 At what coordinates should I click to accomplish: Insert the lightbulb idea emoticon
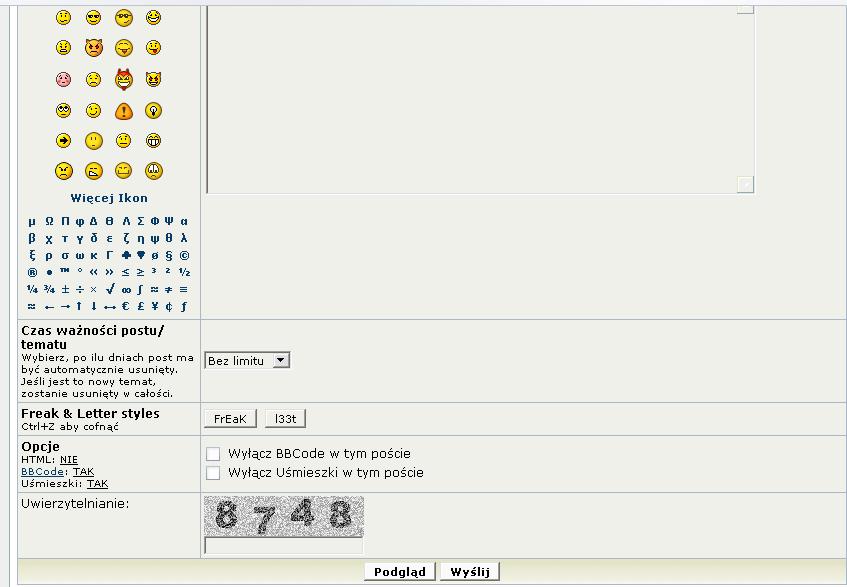tap(153, 110)
